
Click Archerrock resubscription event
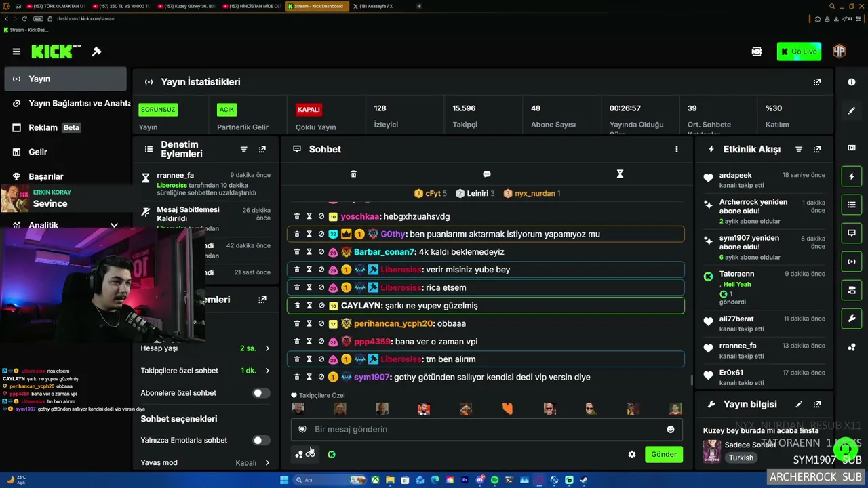click(x=764, y=211)
